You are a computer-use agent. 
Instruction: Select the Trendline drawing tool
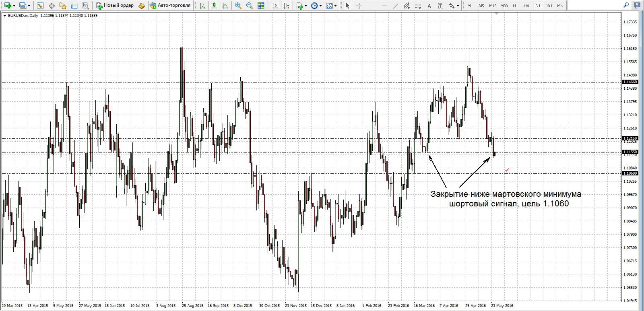tap(395, 6)
